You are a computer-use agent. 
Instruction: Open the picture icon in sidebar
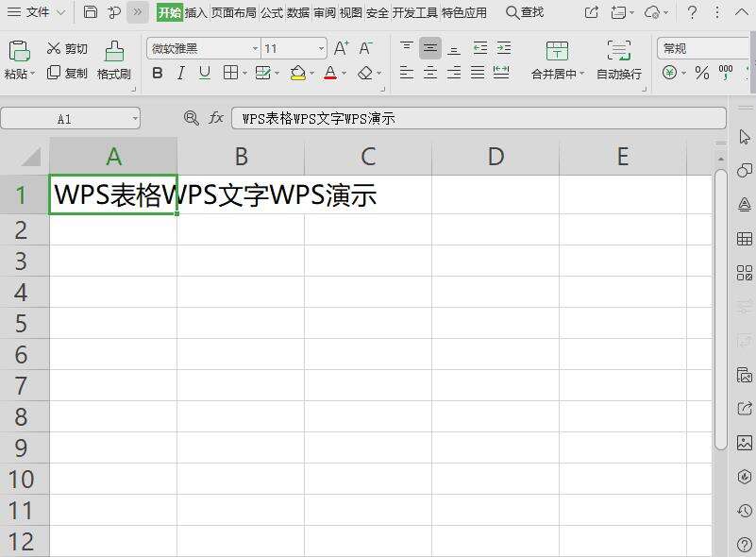tap(745, 442)
